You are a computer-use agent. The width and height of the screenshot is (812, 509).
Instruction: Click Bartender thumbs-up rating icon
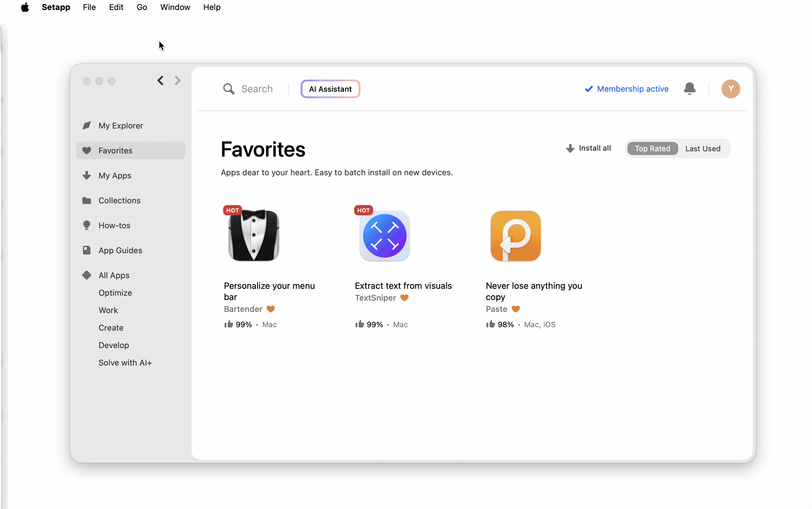pos(229,324)
